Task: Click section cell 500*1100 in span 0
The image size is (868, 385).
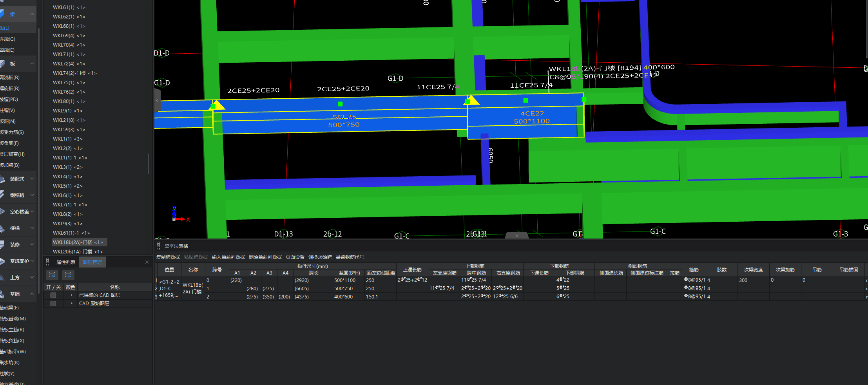Action: [345, 280]
